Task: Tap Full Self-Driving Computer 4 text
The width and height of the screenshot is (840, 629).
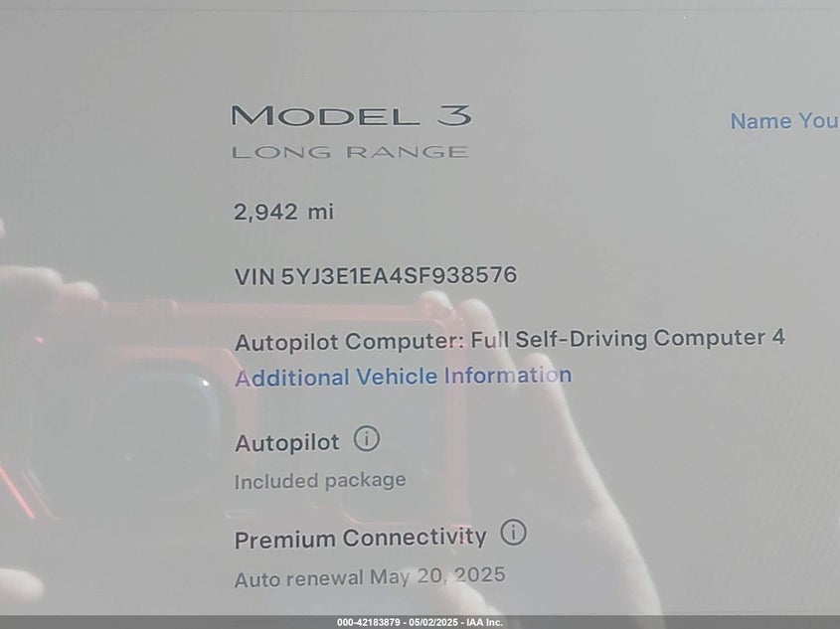Action: pos(627,338)
